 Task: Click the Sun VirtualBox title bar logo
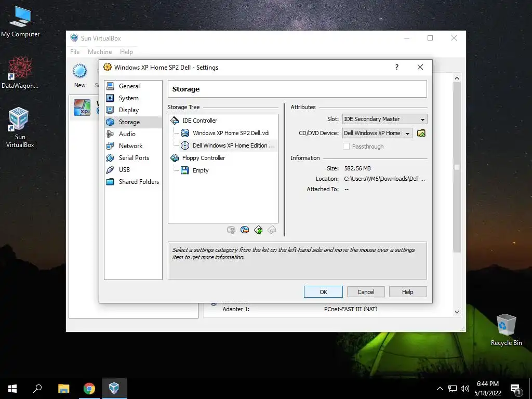coord(74,38)
